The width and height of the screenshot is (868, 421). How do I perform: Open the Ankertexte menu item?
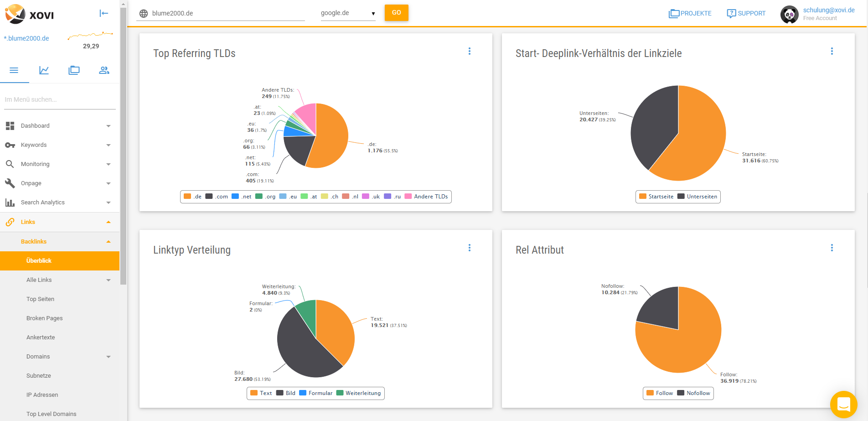[41, 338]
